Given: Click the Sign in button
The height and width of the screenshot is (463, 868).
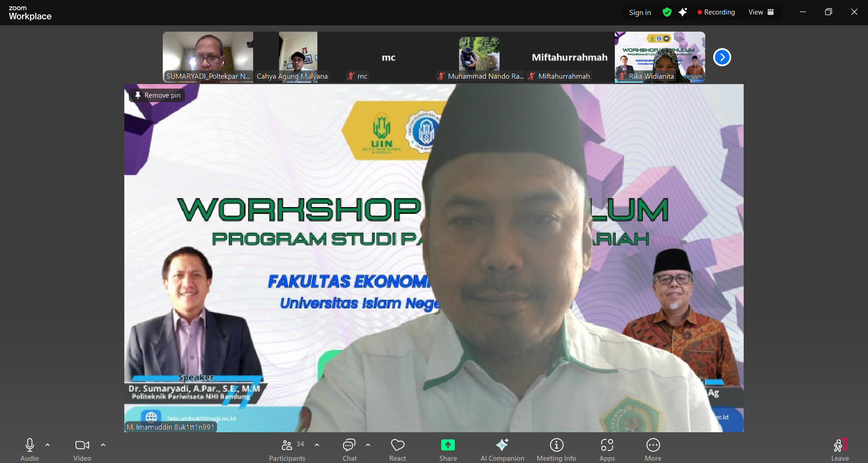Looking at the screenshot, I should (x=640, y=12).
